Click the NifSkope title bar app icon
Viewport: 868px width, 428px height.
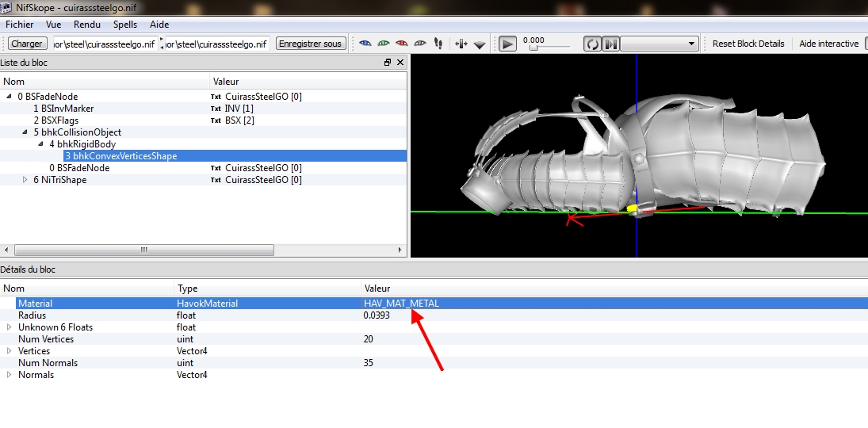(x=6, y=8)
